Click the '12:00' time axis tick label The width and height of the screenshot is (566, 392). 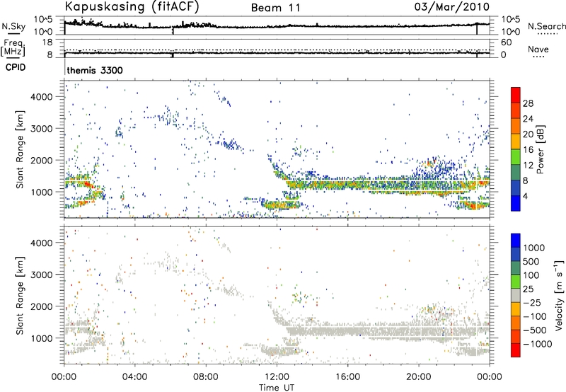(277, 377)
